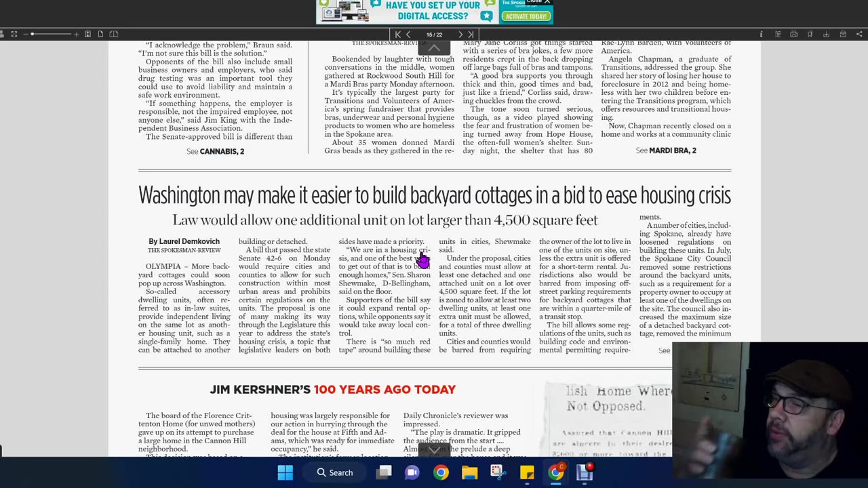Toggle fullscreen view in e-edition toolbar
Screen dimensions: 868x488
14,34
